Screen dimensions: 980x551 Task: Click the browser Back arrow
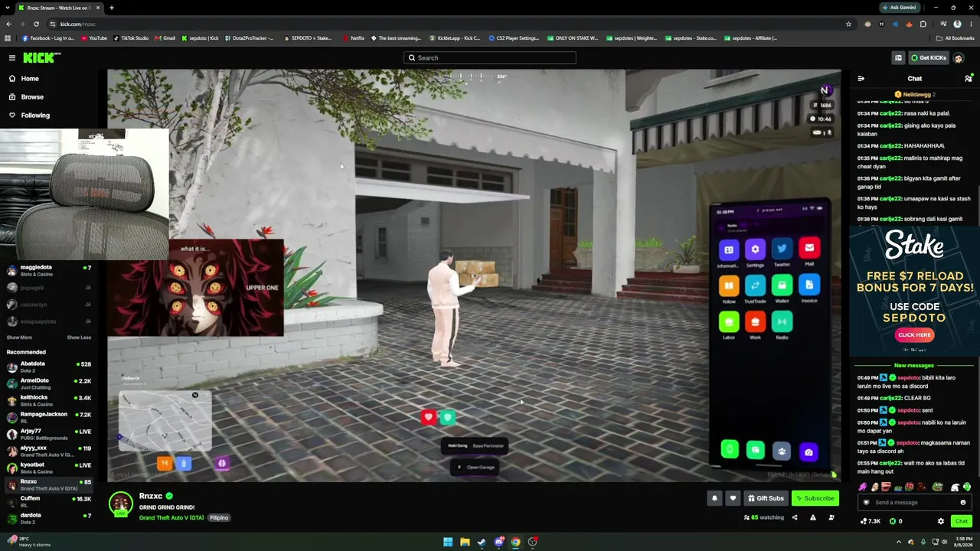click(x=8, y=24)
